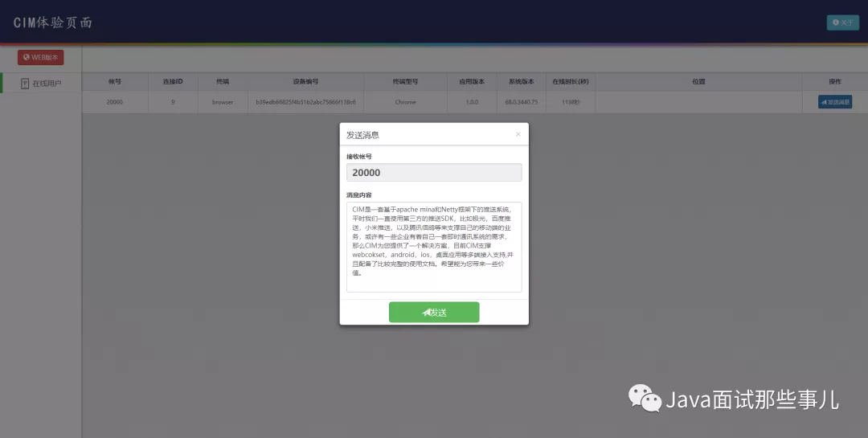The image size is (868, 438).
Task: Click the 终端 column header
Action: point(223,81)
